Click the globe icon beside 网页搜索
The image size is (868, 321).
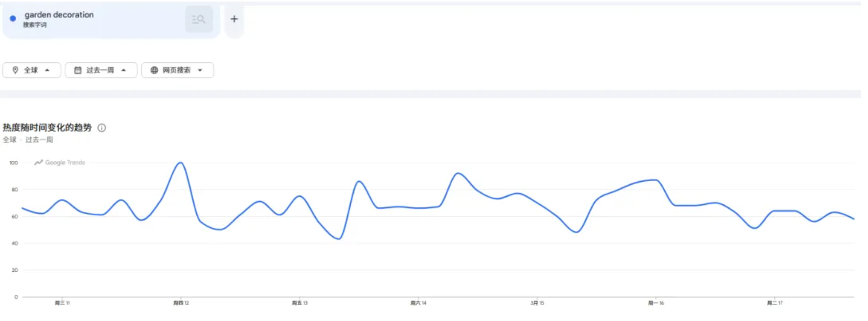154,70
